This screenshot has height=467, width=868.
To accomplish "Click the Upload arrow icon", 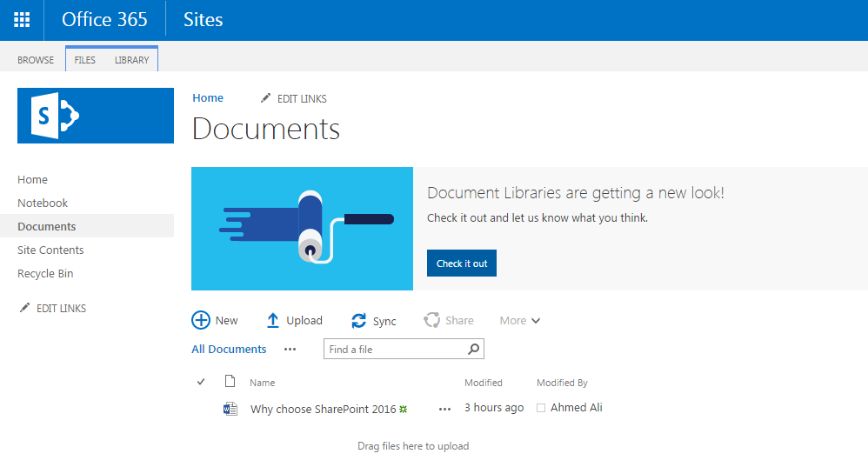I will tap(273, 320).
